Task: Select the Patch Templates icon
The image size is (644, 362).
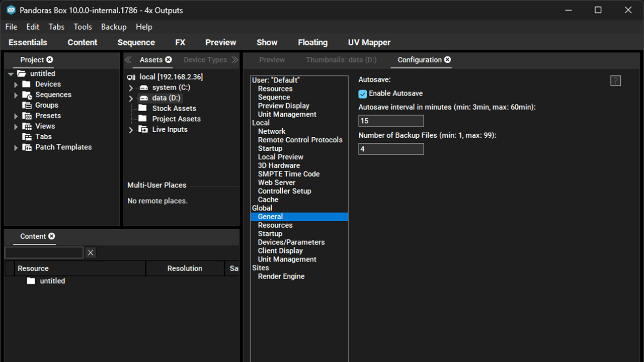Action: point(27,147)
